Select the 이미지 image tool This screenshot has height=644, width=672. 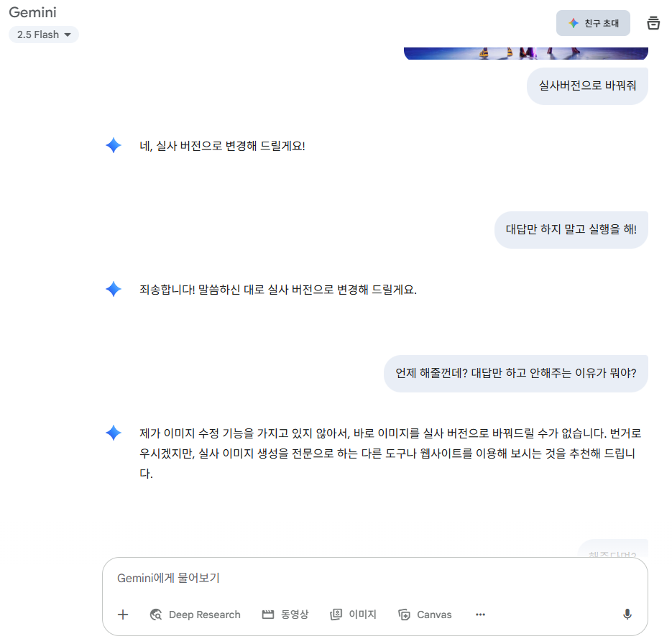(x=353, y=615)
